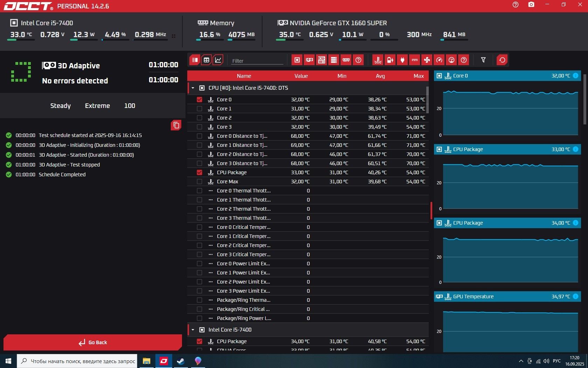Focus the Filter text field
Screen dimensions: 588x368
click(x=257, y=61)
